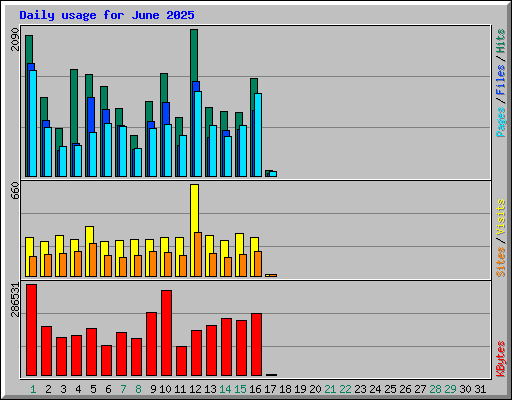Click day label 10 on the x-axis
This screenshot has width=512, height=400.
tap(165, 389)
